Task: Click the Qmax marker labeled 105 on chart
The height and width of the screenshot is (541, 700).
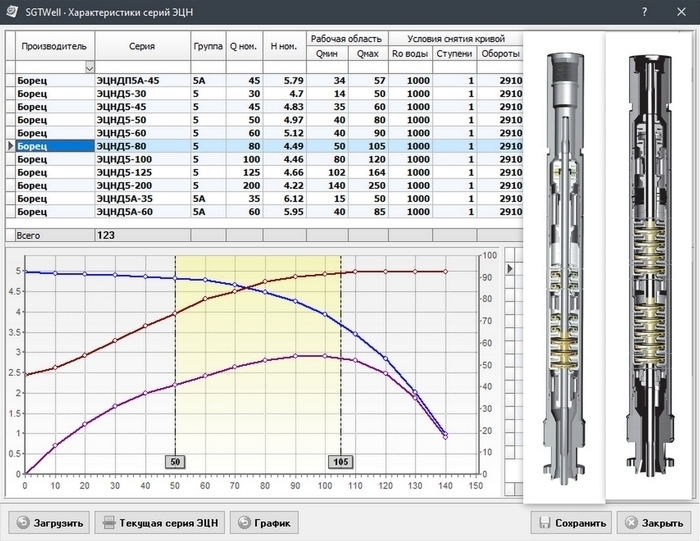Action: [x=340, y=463]
